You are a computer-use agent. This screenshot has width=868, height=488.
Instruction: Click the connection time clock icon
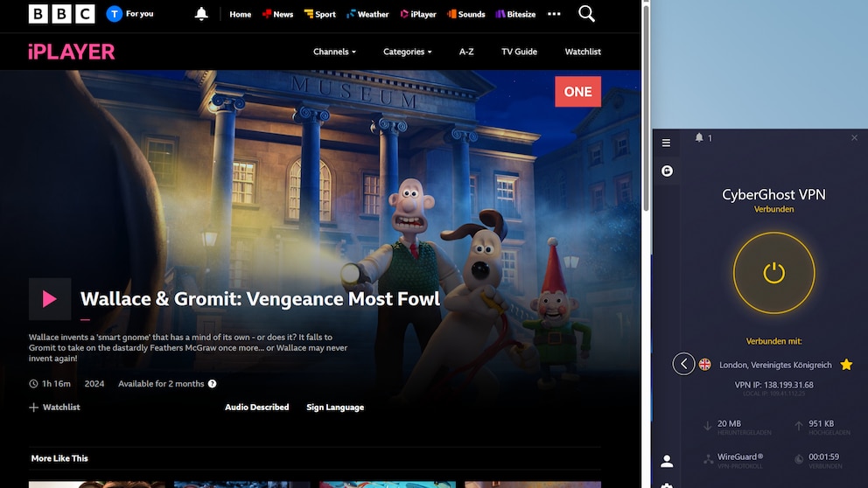(799, 459)
